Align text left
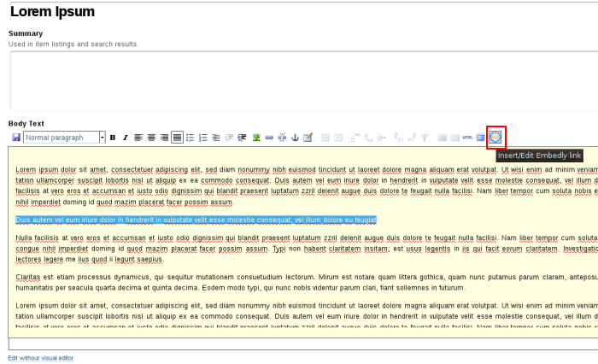The width and height of the screenshot is (598, 364). click(x=138, y=138)
